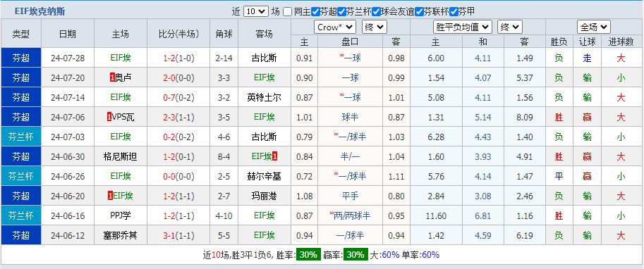Click corner count 4-10

pos(224,215)
